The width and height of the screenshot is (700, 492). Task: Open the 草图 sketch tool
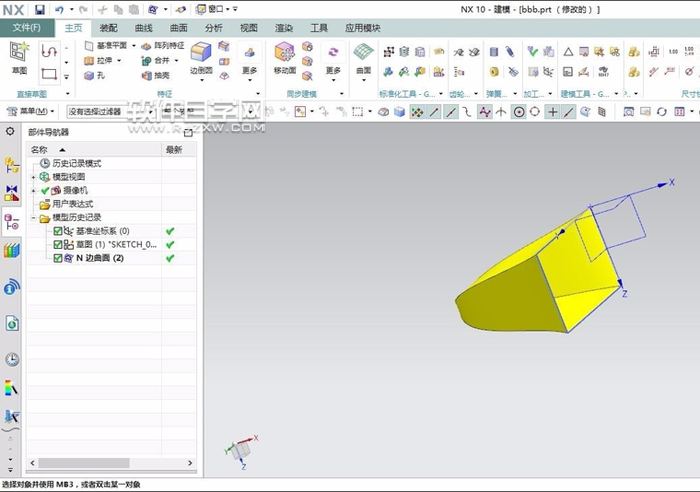click(x=19, y=56)
